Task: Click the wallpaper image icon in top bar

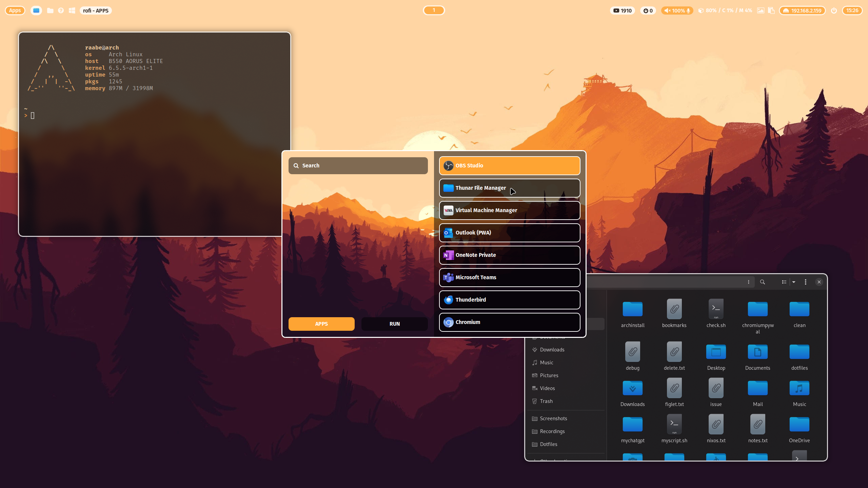Action: click(x=761, y=11)
